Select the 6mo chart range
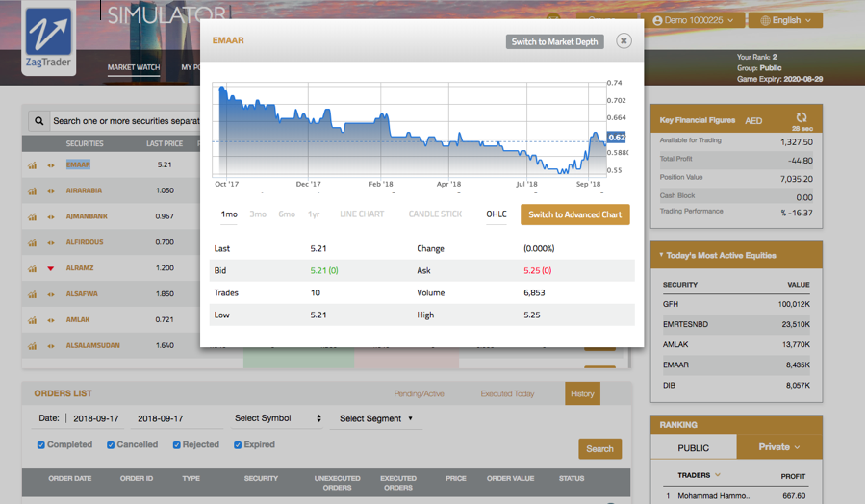Viewport: 866px width, 504px height. click(287, 214)
